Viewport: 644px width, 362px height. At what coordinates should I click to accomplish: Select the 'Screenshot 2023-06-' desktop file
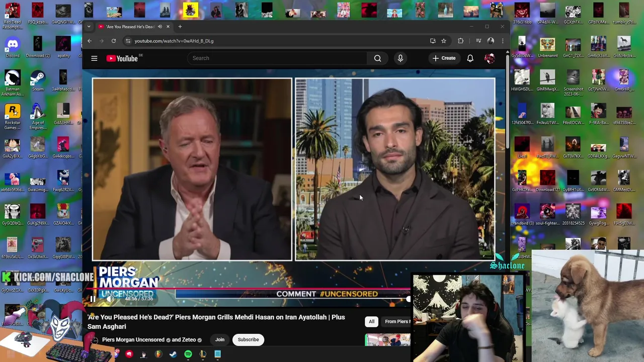tap(573, 82)
